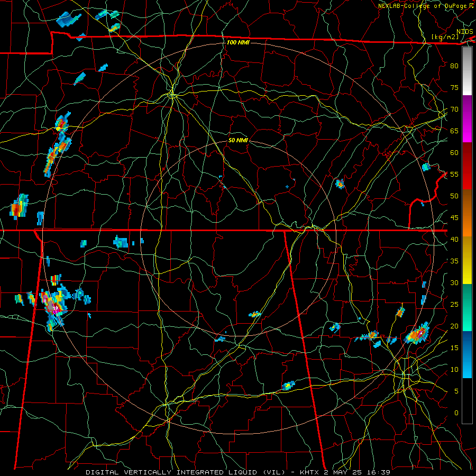Select the yellow segment of the color bar
The width and height of the screenshot is (476, 476).
pos(467,260)
